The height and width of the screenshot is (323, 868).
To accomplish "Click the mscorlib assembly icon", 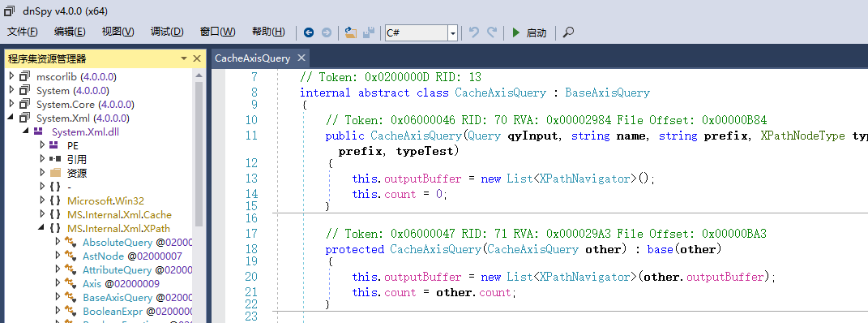I will [25, 76].
